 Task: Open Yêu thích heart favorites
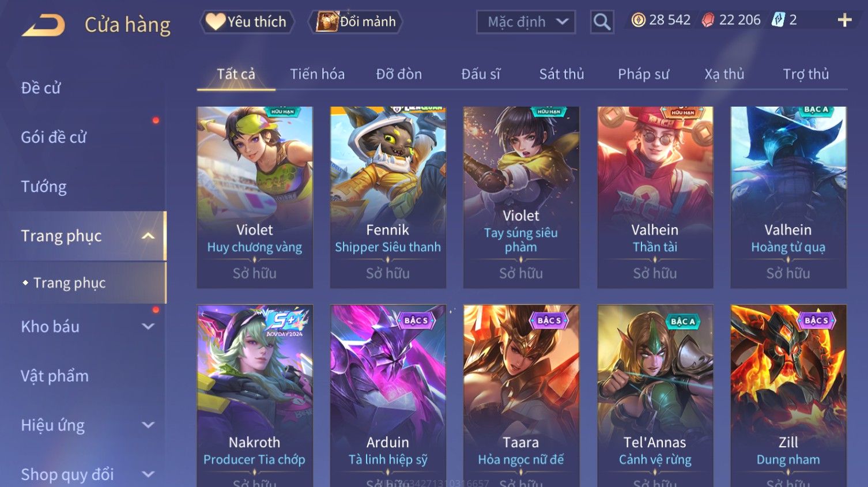247,22
